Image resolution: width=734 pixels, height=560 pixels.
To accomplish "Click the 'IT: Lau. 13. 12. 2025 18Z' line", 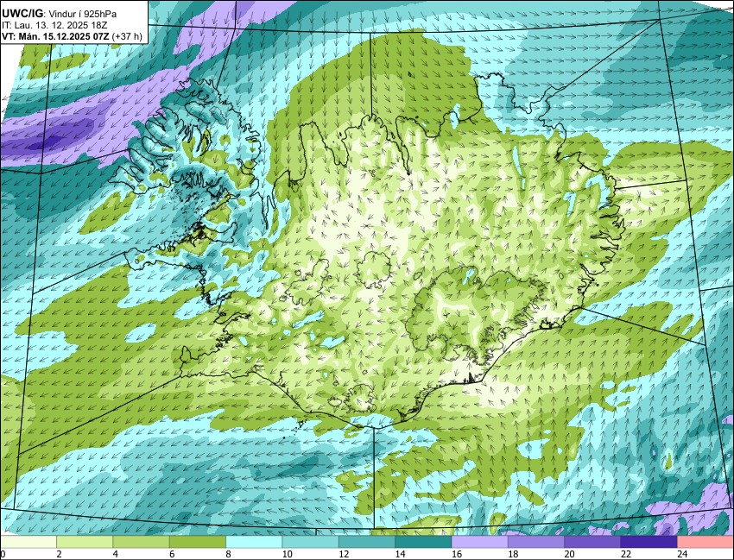I will [x=54, y=25].
